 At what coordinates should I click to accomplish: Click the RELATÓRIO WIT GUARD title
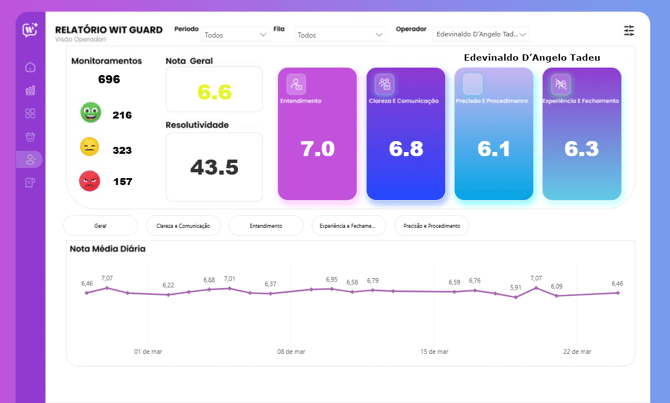109,30
